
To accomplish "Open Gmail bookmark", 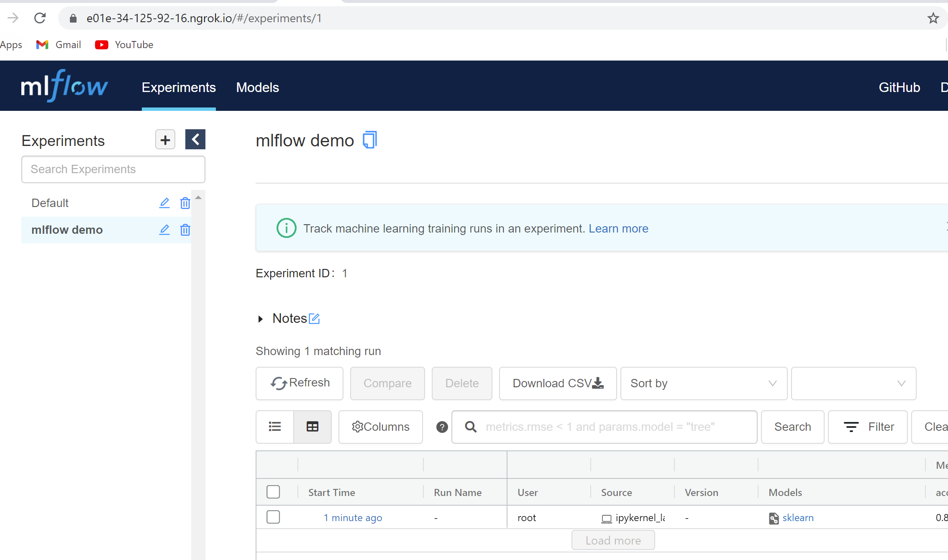I will (59, 45).
